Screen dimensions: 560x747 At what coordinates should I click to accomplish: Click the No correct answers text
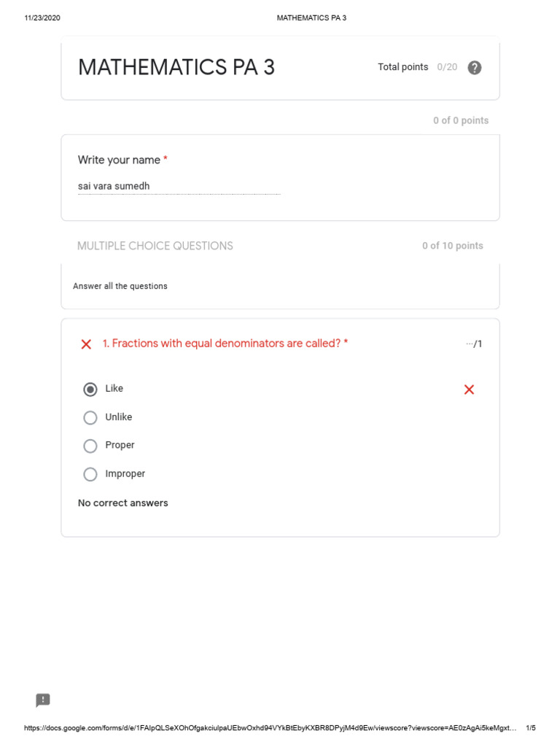coord(123,503)
